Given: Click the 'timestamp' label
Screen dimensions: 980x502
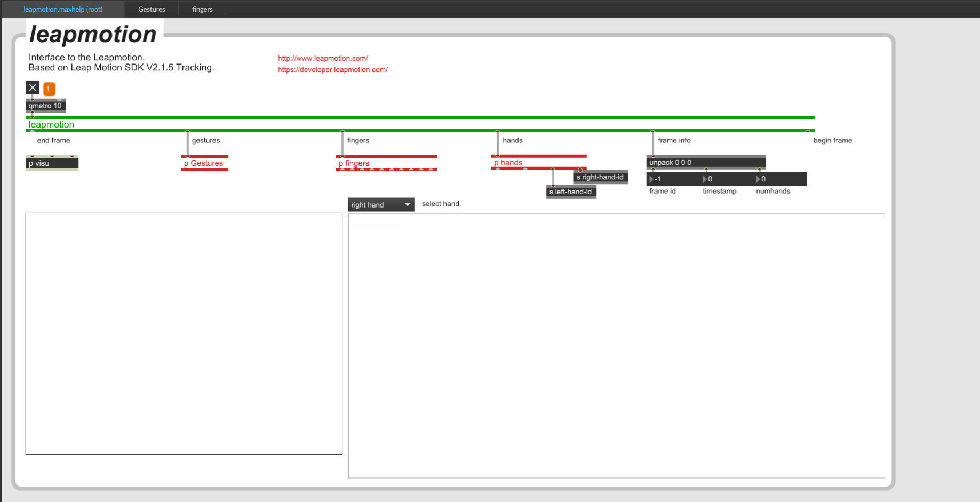Looking at the screenshot, I should click(720, 191).
